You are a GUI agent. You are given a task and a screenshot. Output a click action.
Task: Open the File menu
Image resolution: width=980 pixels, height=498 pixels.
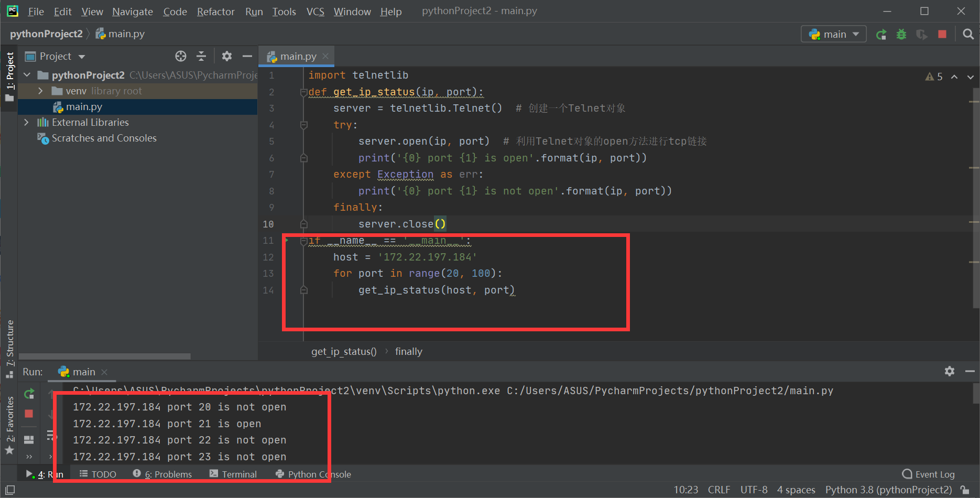[x=36, y=12]
